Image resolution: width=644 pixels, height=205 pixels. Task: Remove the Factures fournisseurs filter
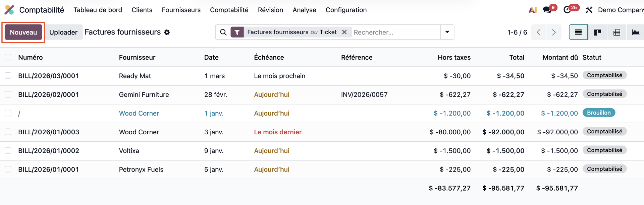tap(344, 32)
